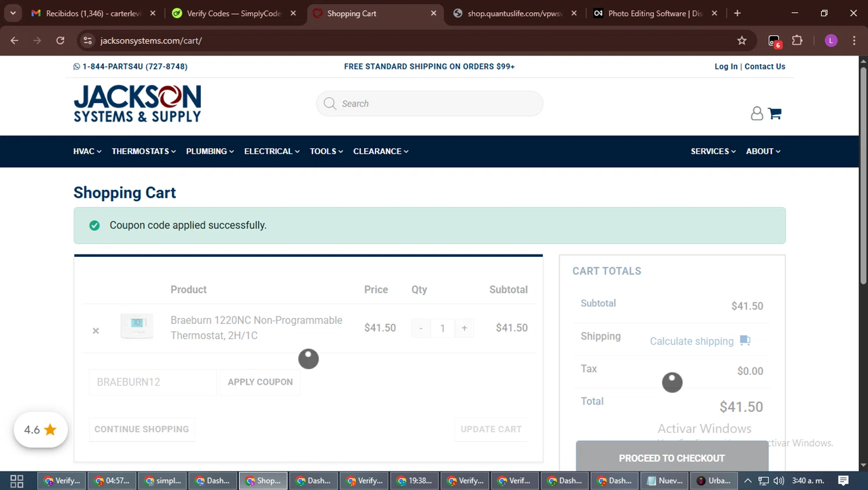Open the Chrome three-dot menu
The height and width of the screenshot is (490, 868).
coord(854,40)
